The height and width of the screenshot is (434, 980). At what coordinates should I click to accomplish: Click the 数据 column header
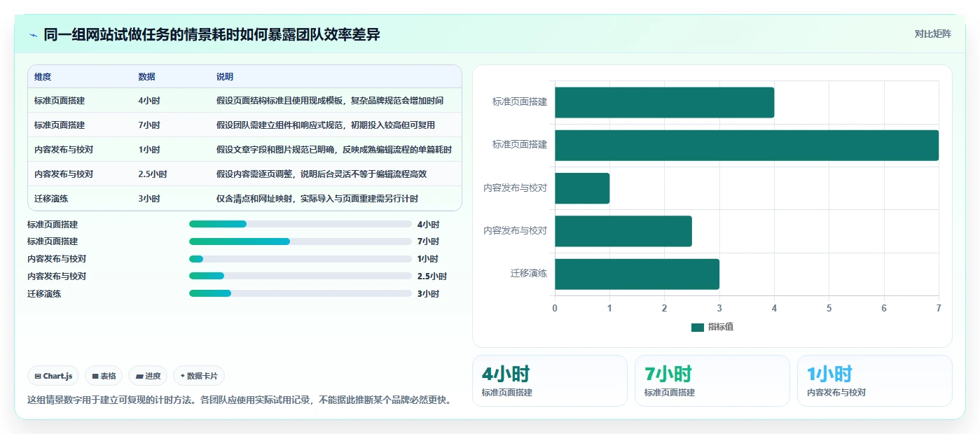tap(147, 77)
